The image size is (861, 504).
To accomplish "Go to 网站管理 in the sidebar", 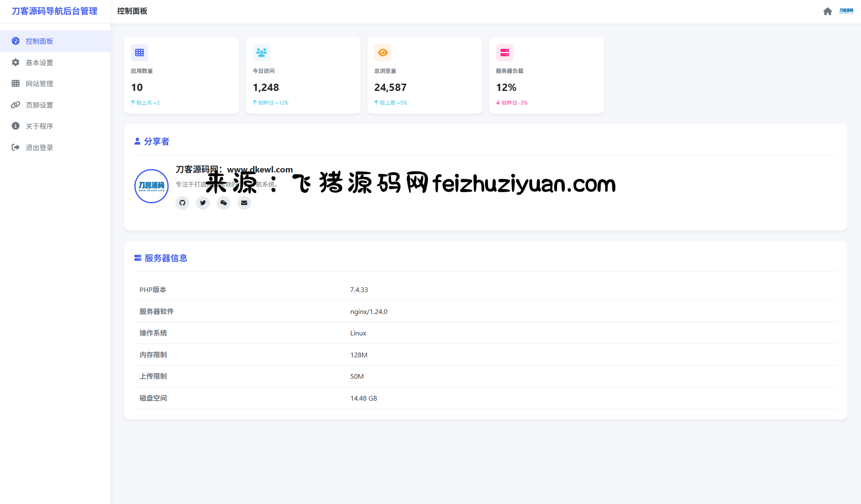I will coord(39,84).
